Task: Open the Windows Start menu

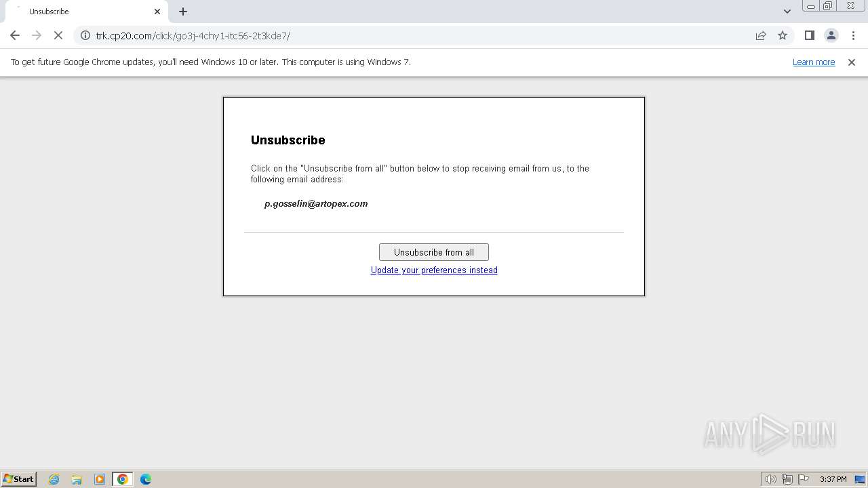Action: [19, 479]
